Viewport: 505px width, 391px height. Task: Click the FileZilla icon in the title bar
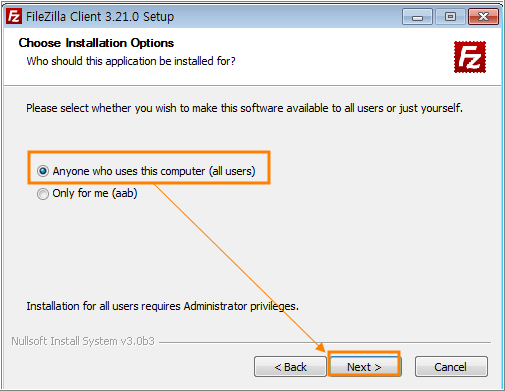coord(14,16)
